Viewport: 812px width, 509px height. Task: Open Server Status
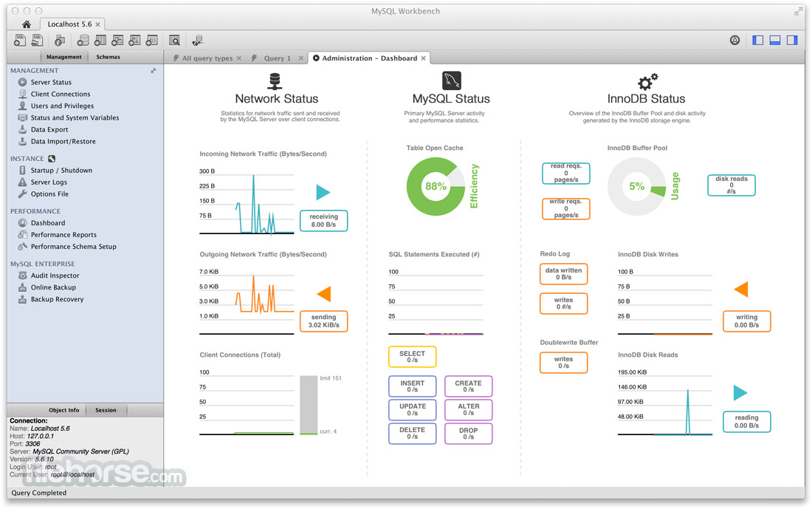click(51, 82)
